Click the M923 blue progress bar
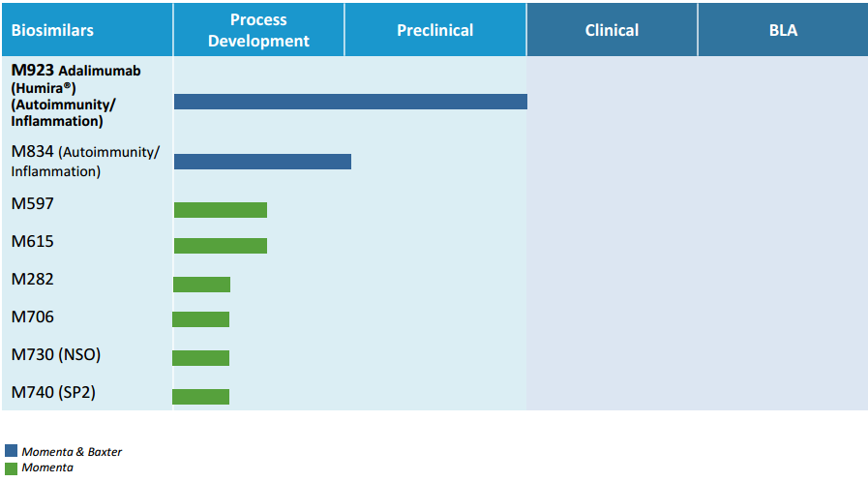The width and height of the screenshot is (868, 482). click(350, 102)
